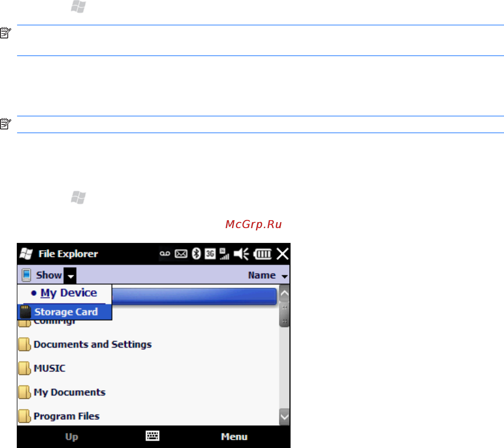Click the vertical scrollbar thumb
The height and width of the screenshot is (448, 504).
[284, 315]
